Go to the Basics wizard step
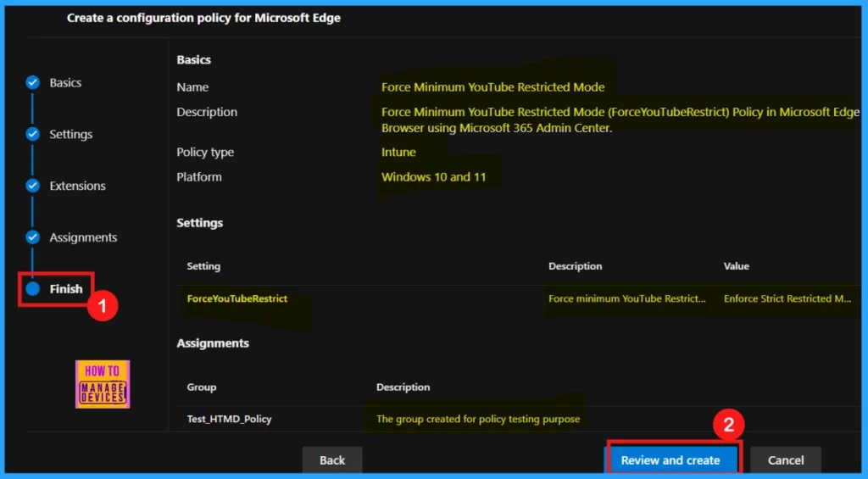 coord(65,82)
